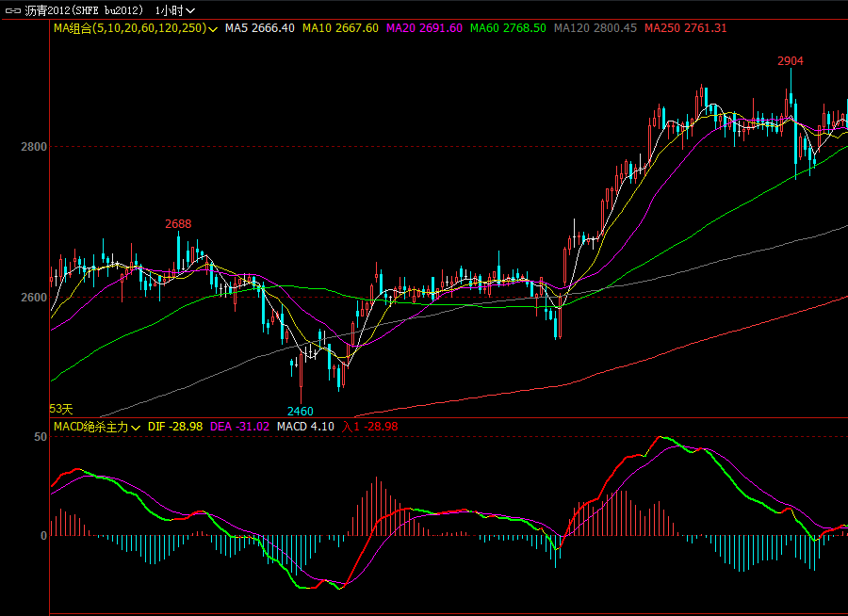Click the 沥青2012(SHFE bu2012) contract title
Viewport: 848px width, 616px height.
(85, 10)
